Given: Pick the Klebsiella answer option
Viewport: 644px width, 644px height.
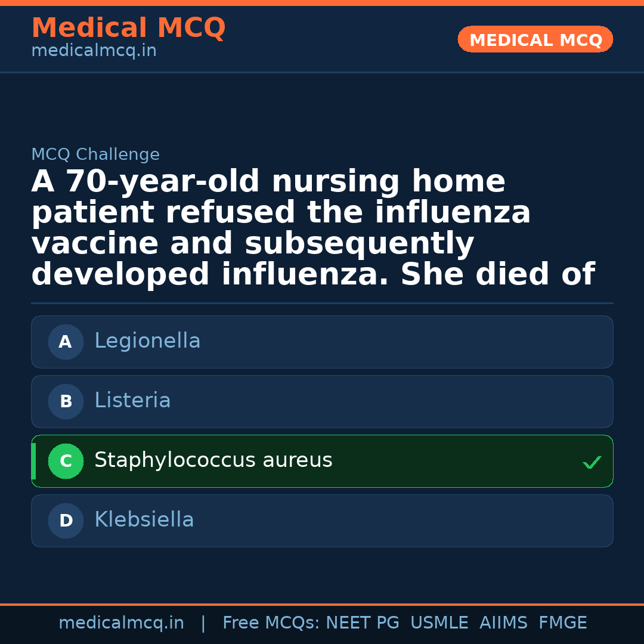Looking at the screenshot, I should (x=144, y=520).
